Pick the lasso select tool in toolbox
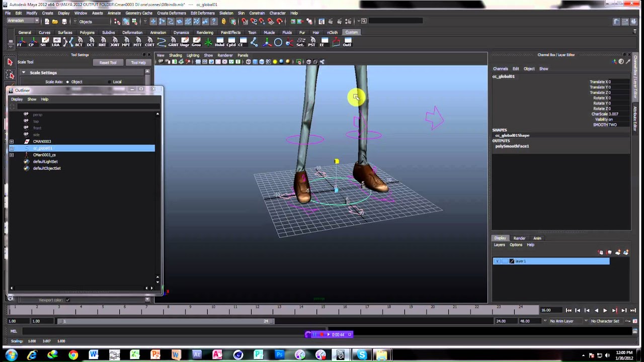This screenshot has width=644, height=362. coord(10,75)
